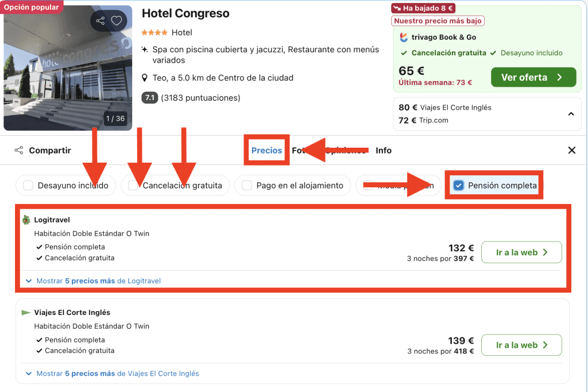
Task: Click the Compartir share icon
Action: [x=19, y=150]
